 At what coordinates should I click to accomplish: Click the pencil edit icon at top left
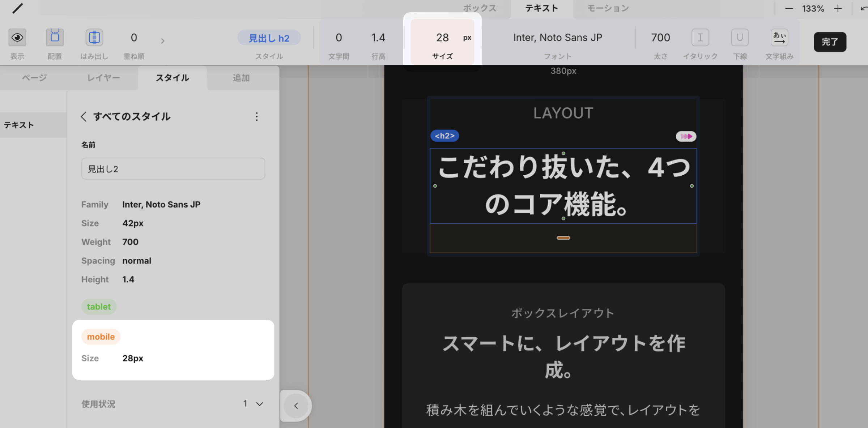tap(17, 8)
